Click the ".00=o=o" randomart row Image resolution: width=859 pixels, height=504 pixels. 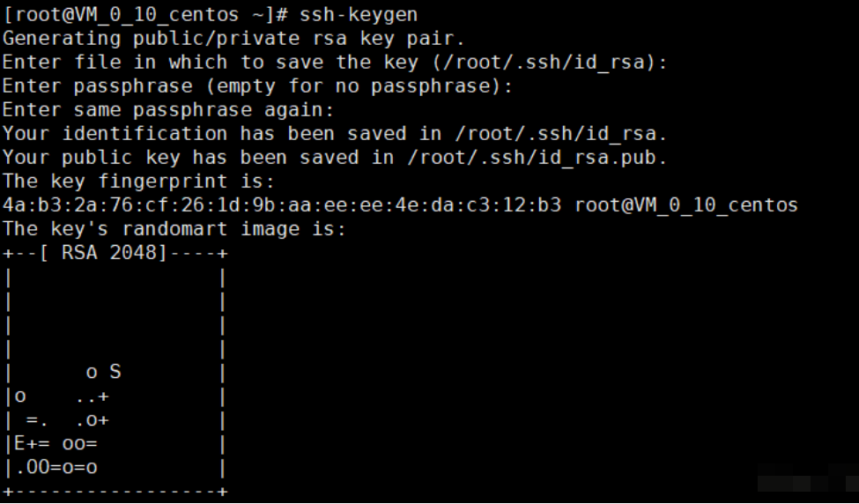pos(55,467)
